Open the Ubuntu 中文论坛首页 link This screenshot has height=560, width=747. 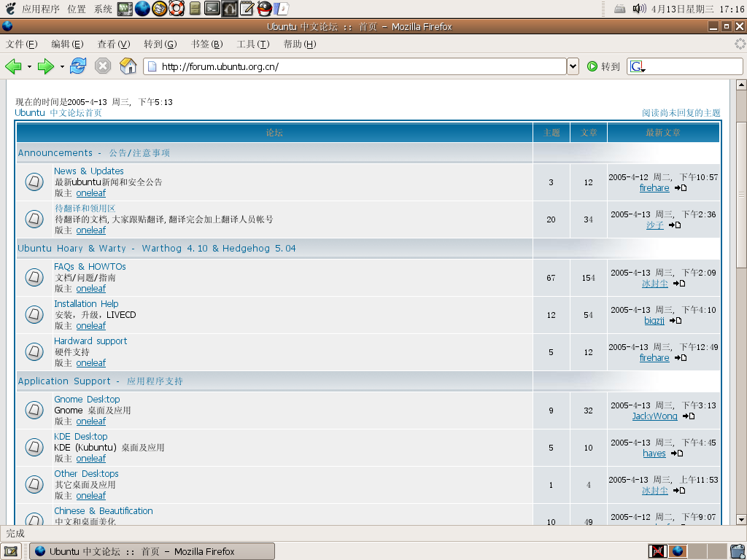[58, 113]
